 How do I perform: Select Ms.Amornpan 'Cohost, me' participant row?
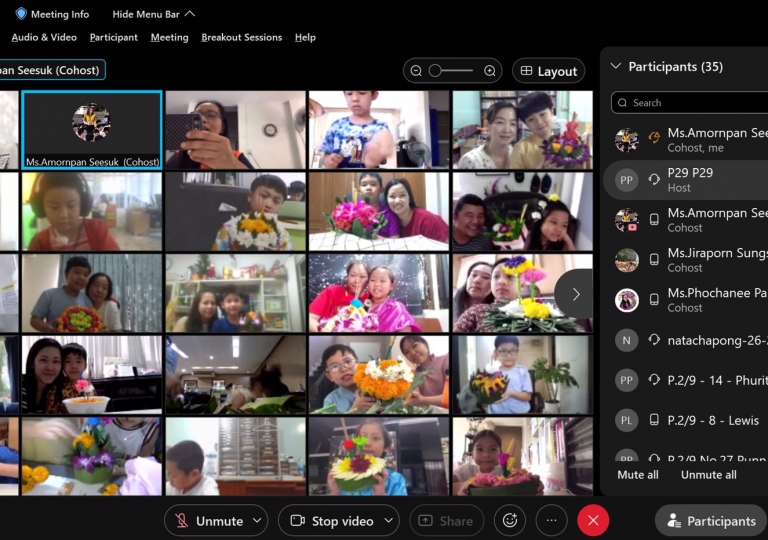point(686,140)
